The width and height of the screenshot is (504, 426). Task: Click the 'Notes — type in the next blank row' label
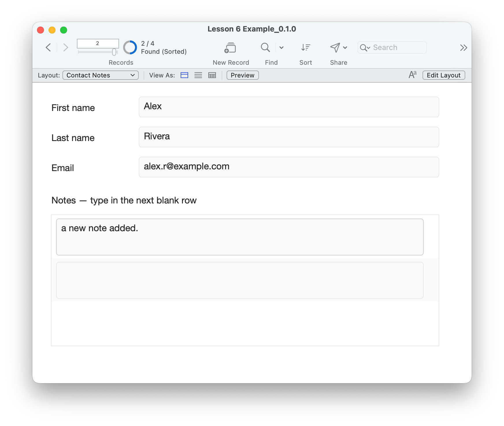pyautogui.click(x=124, y=200)
